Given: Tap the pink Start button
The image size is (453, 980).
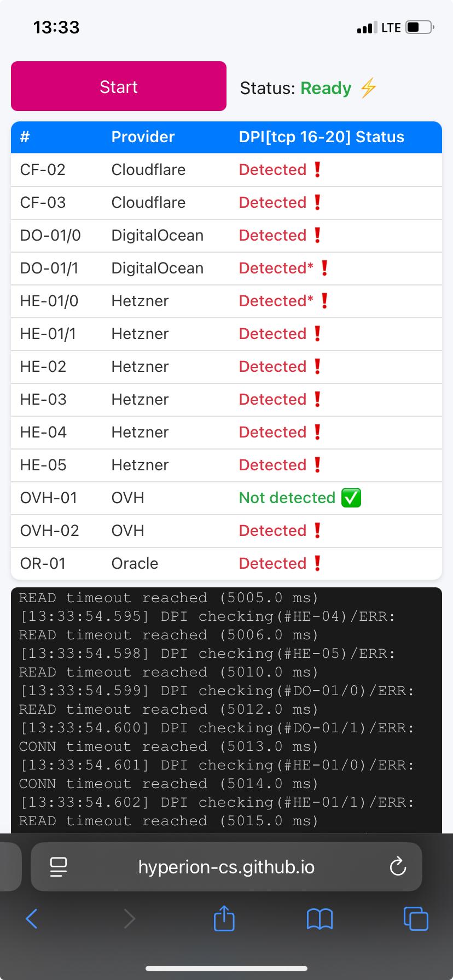Looking at the screenshot, I should click(x=119, y=86).
